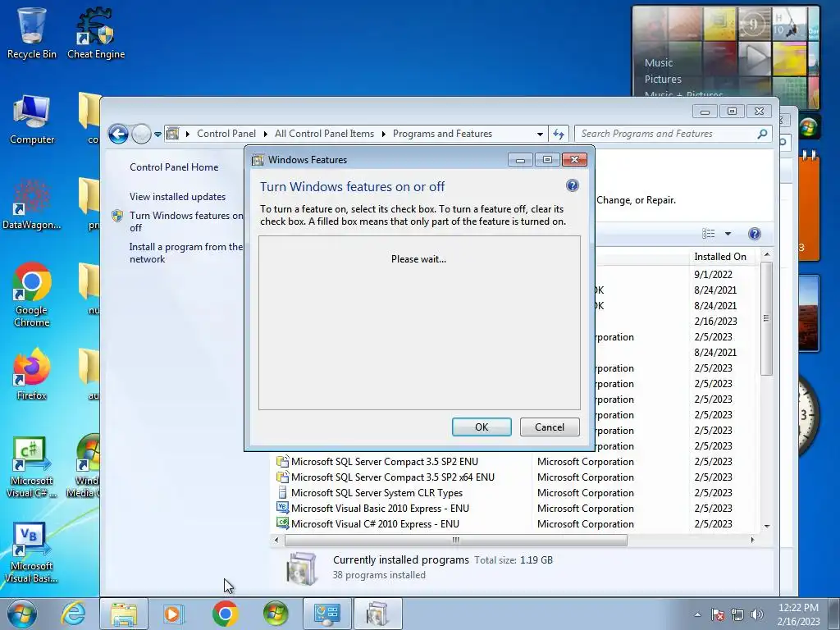The image size is (840, 630).
Task: Click the Windows Start orb
Action: point(22,614)
